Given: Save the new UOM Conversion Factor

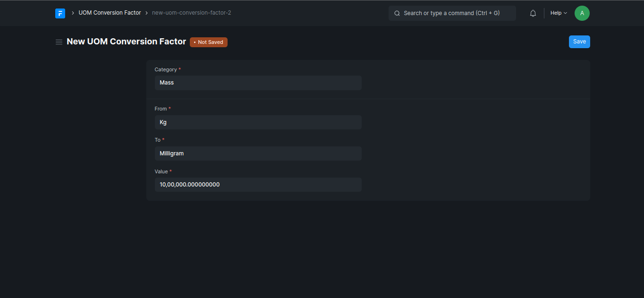Looking at the screenshot, I should pos(579,42).
